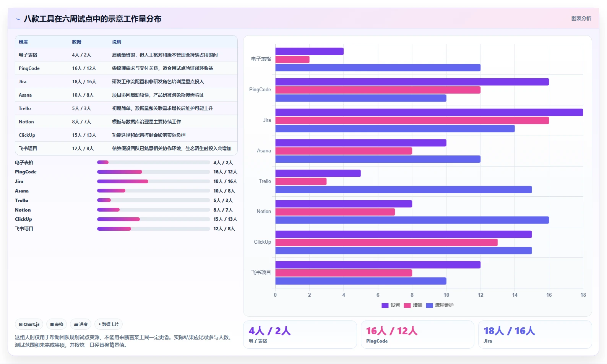Click the ClickUp 培训 pink bar in chart
This screenshot has height=364, width=607.
click(386, 243)
